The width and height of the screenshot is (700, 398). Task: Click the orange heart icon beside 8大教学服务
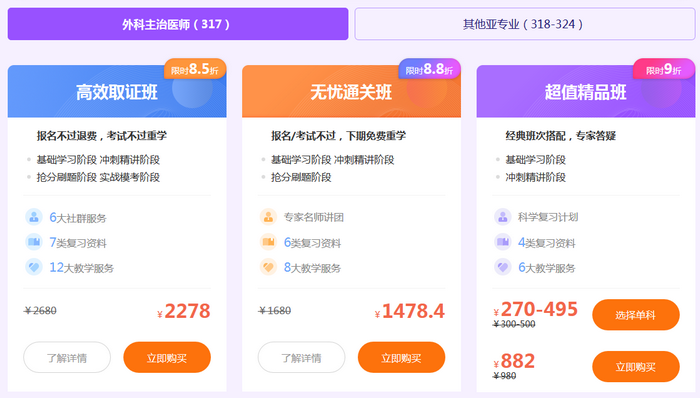268,267
